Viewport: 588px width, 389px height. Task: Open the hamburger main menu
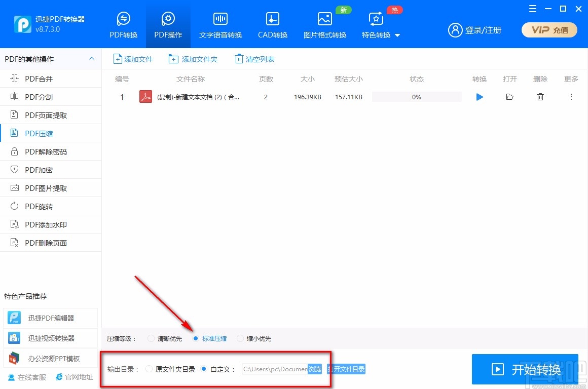pyautogui.click(x=533, y=9)
